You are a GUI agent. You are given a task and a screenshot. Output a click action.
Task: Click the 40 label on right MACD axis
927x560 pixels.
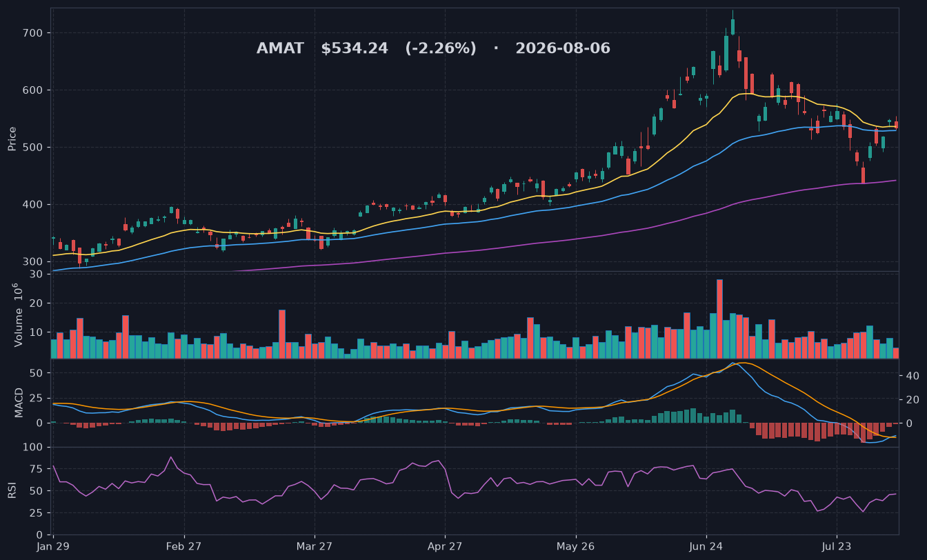(x=911, y=376)
